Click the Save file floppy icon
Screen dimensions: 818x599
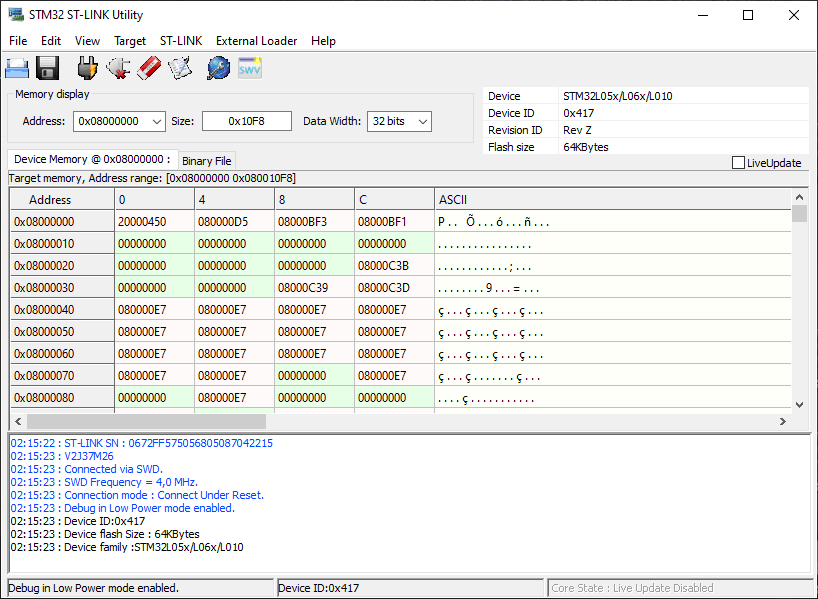tap(47, 68)
